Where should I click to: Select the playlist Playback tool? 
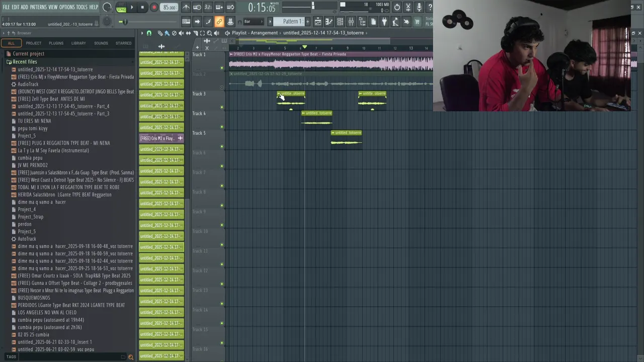[x=216, y=33]
